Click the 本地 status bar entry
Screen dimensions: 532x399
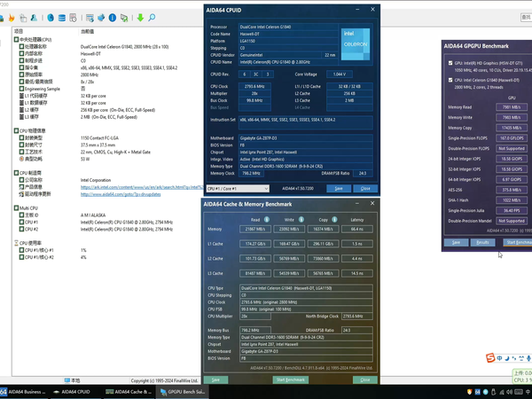click(x=73, y=380)
